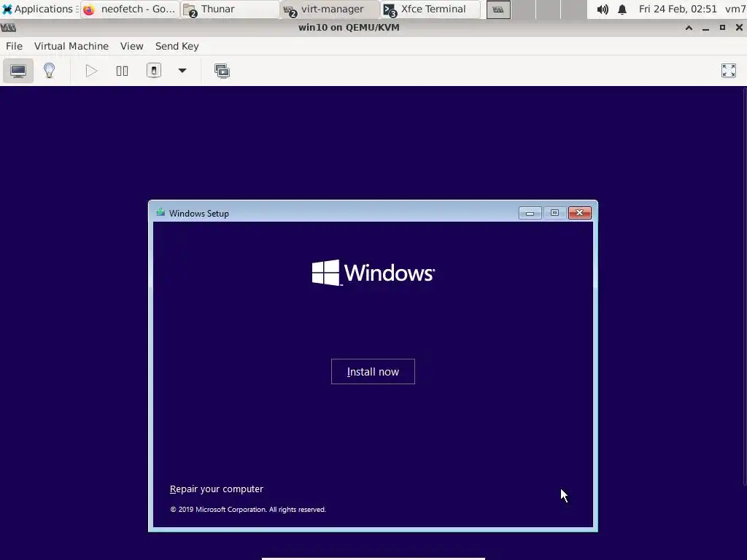The width and height of the screenshot is (747, 560).
Task: Open the notifications bell icon
Action: (x=622, y=9)
